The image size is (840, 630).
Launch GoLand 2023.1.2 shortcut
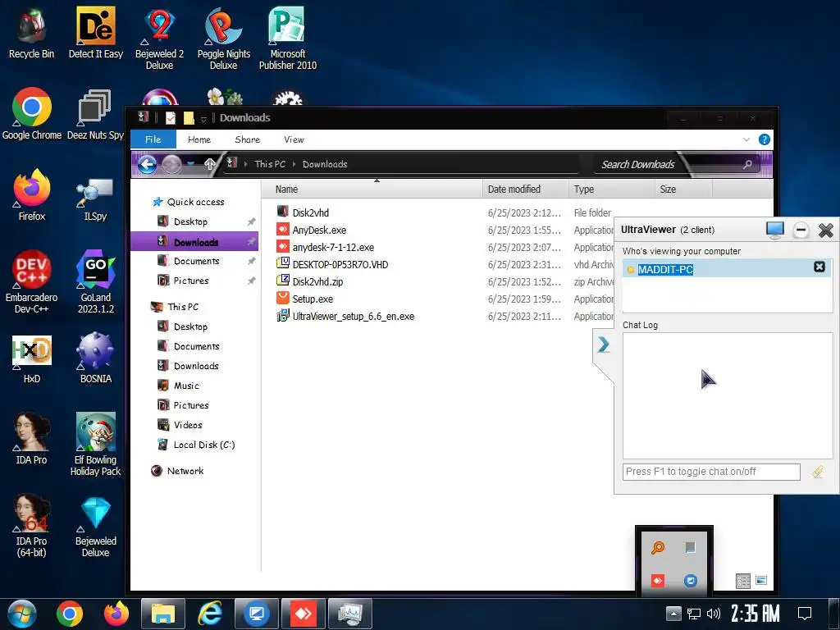(95, 282)
